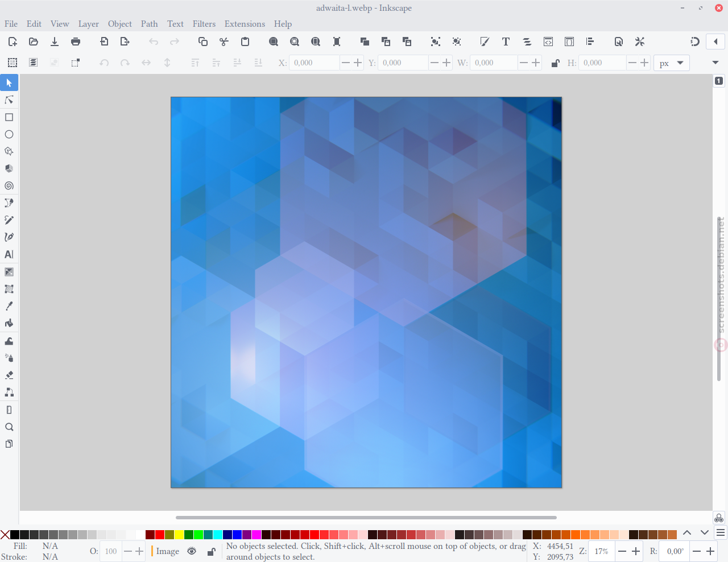Select the Gradient tool
Viewport: 728px width, 562px height.
tap(9, 272)
